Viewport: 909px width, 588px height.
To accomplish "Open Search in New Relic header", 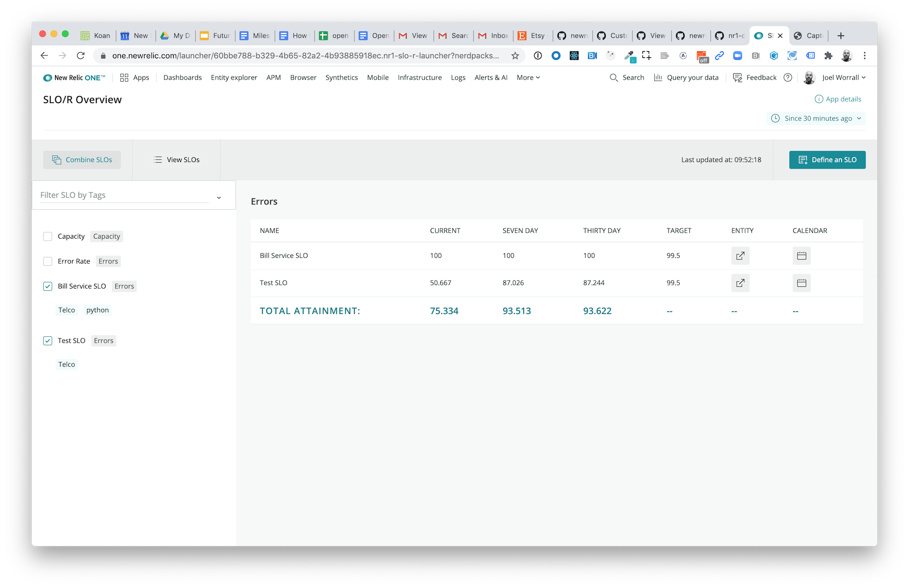I will click(627, 78).
